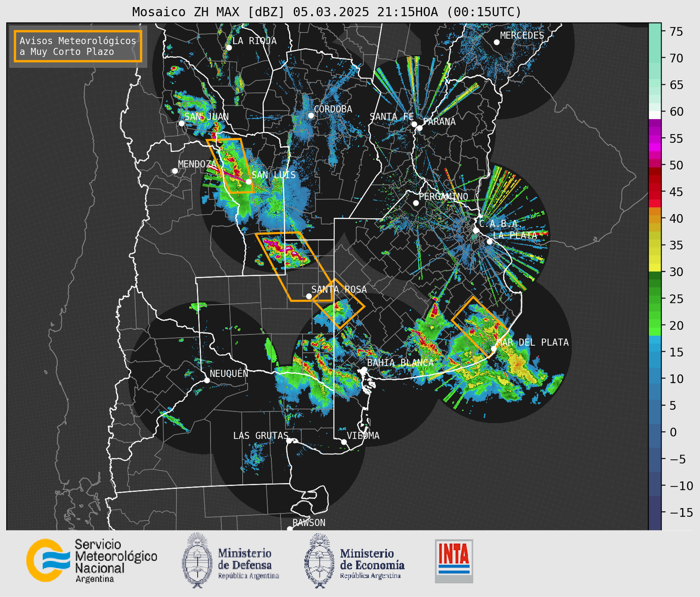Click the Servicio Meteorológico Nacional logo

(92, 560)
